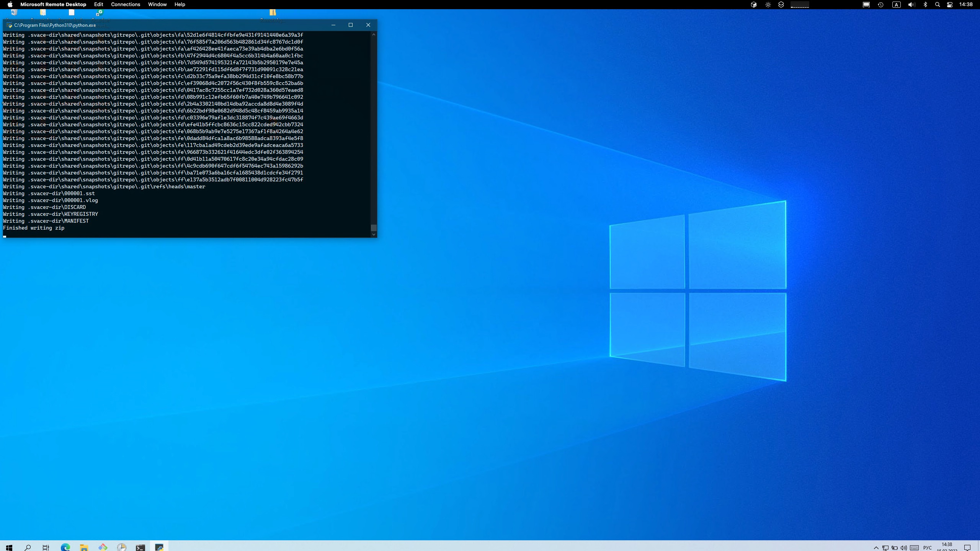Close the python.exe console window
980x551 pixels.
(368, 25)
